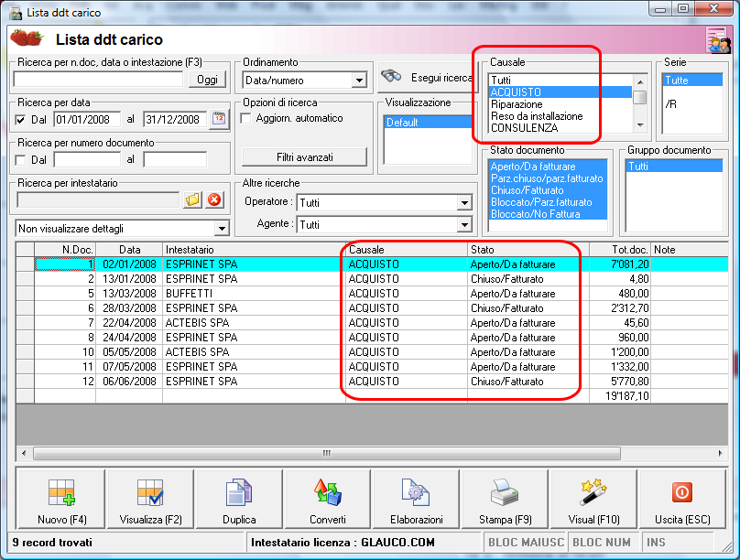Select Aperto/Da fatturare document state
The image size is (740, 560).
point(548,167)
